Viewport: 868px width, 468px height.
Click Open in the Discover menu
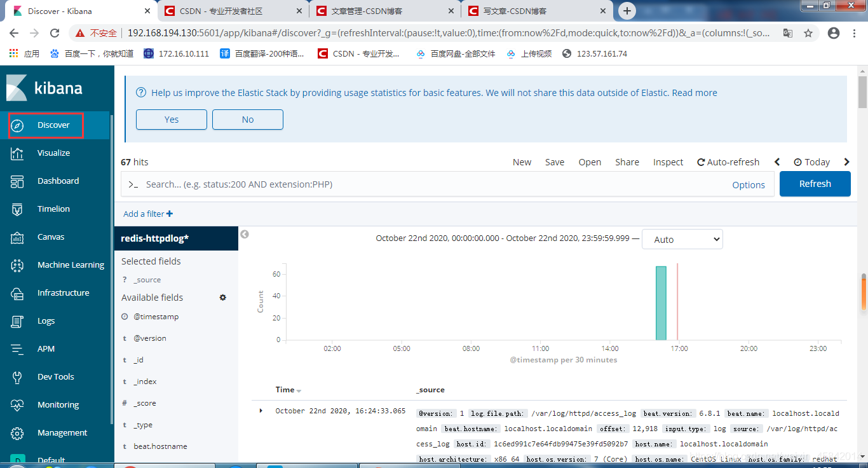coord(590,162)
